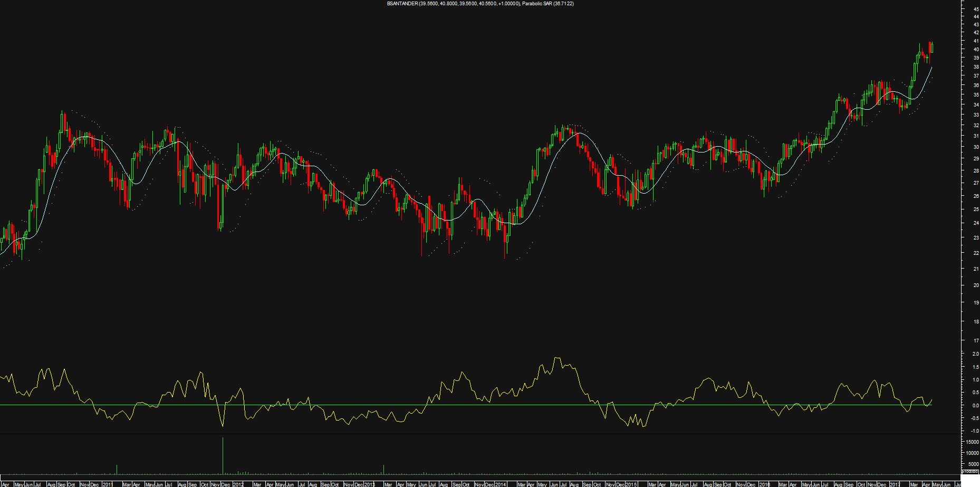
Task: Click the -1.0 label on oscillator axis
Action: click(975, 430)
